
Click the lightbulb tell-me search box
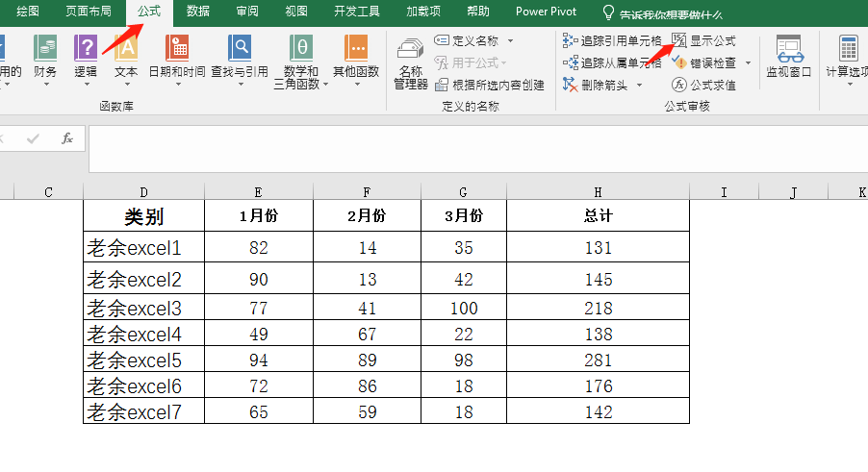pyautogui.click(x=662, y=13)
